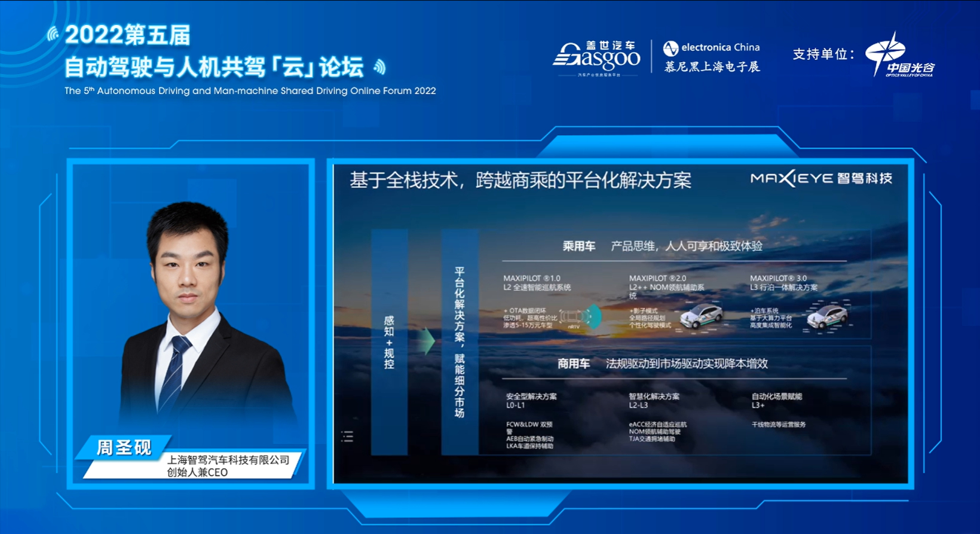980x534 pixels.
Task: Click the list menu icon on slide
Action: pyautogui.click(x=347, y=437)
